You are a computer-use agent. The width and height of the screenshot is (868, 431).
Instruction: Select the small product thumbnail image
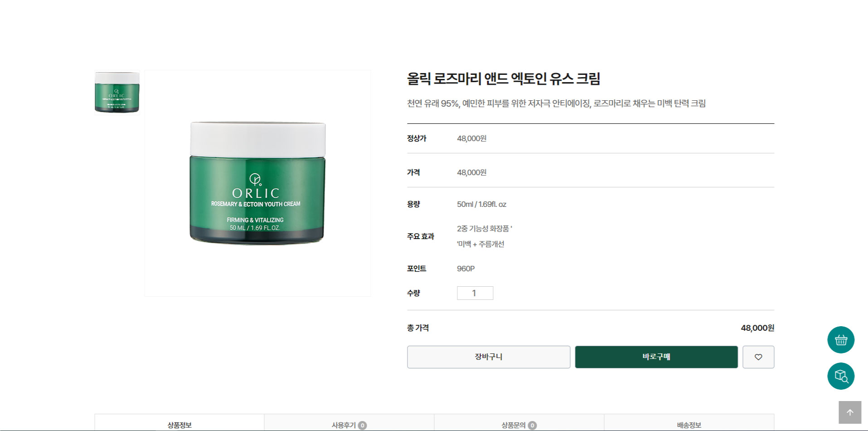point(117,93)
